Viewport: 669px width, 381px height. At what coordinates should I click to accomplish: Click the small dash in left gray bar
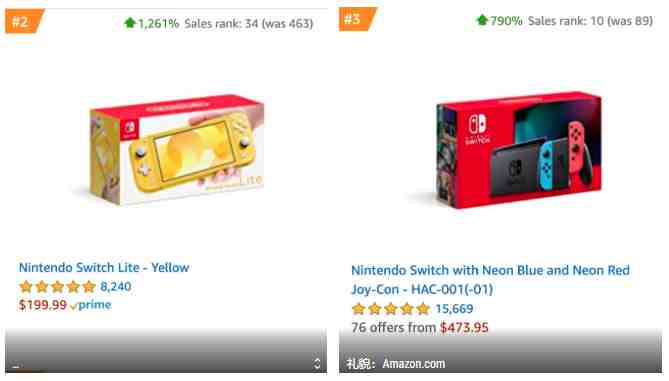click(16, 366)
